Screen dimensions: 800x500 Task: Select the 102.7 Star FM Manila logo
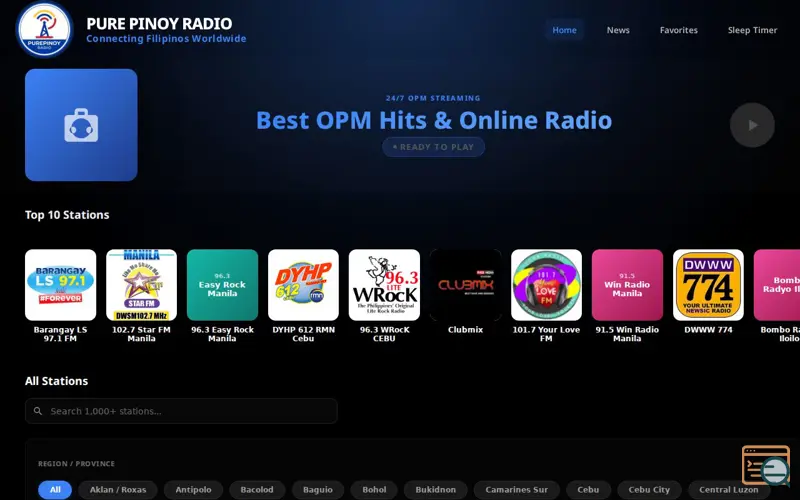[x=141, y=285]
